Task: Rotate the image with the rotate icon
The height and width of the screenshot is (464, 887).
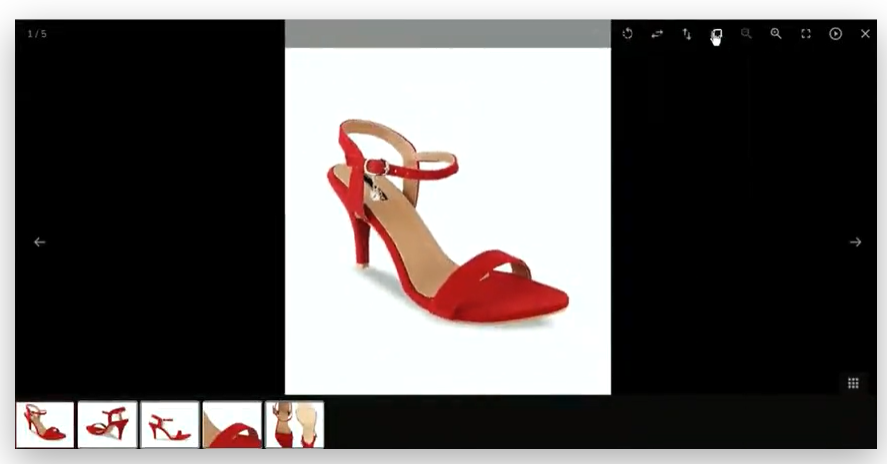Action: pyautogui.click(x=627, y=34)
